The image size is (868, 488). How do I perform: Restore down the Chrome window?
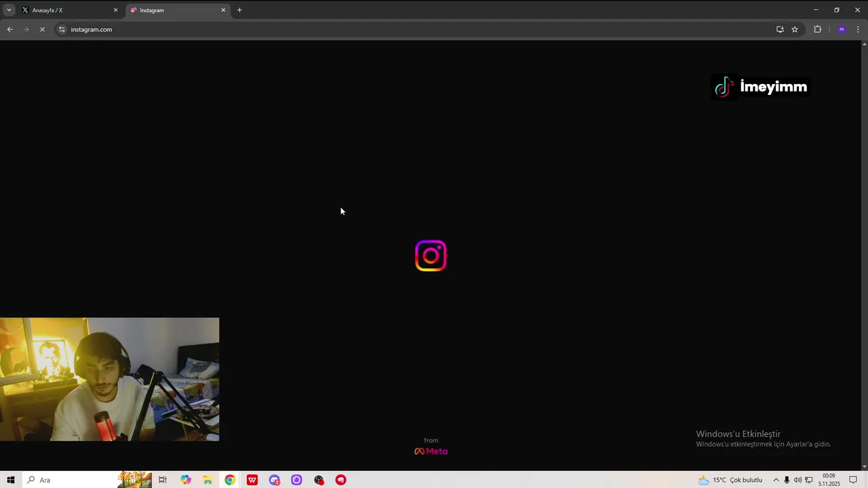tap(836, 10)
